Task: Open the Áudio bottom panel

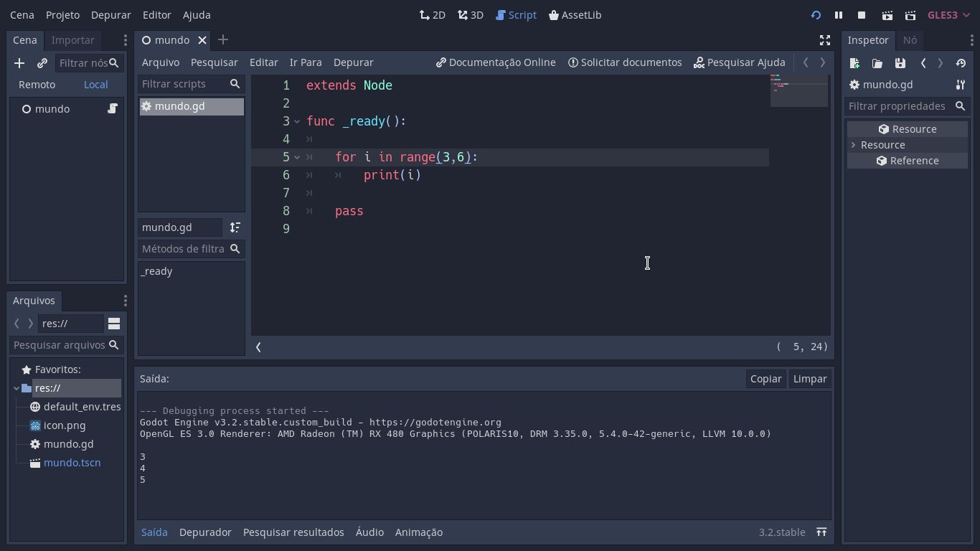Action: click(x=369, y=532)
